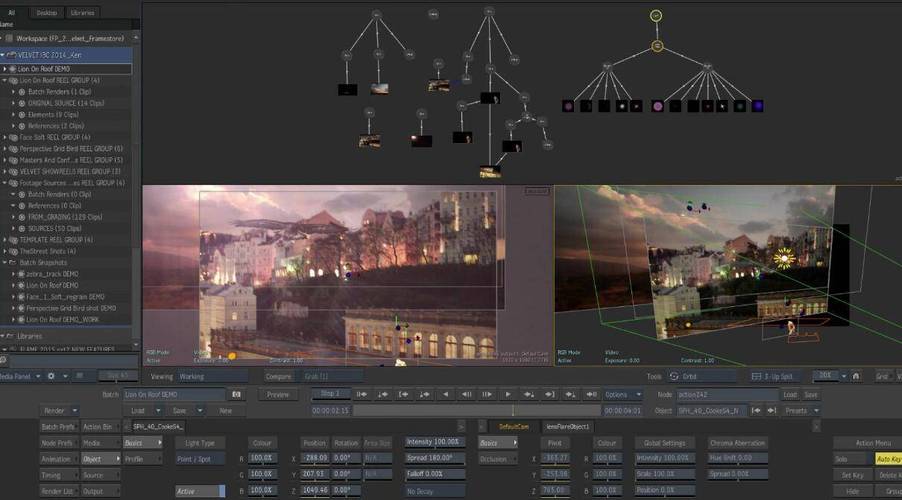Step forward one frame
This screenshot has height=500, width=902.
(x=487, y=395)
